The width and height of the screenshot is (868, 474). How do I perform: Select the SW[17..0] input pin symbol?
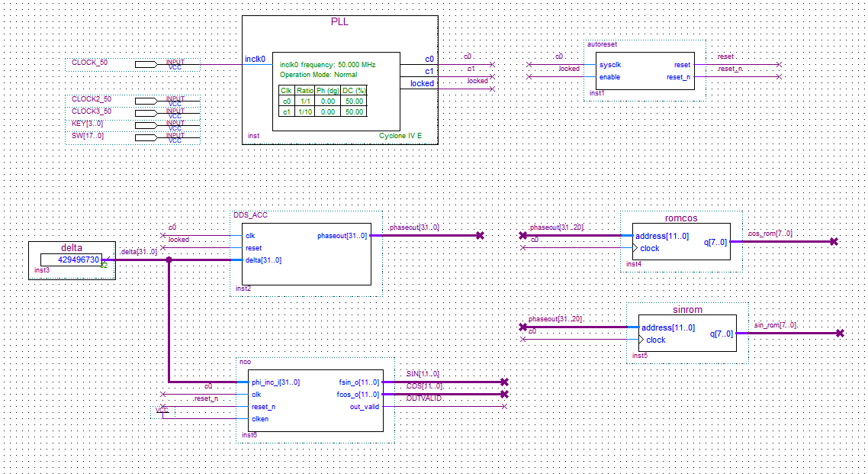point(151,137)
